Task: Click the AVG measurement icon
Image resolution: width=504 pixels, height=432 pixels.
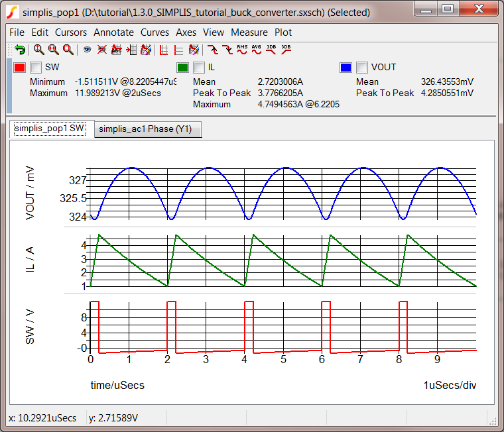Action: [257, 50]
